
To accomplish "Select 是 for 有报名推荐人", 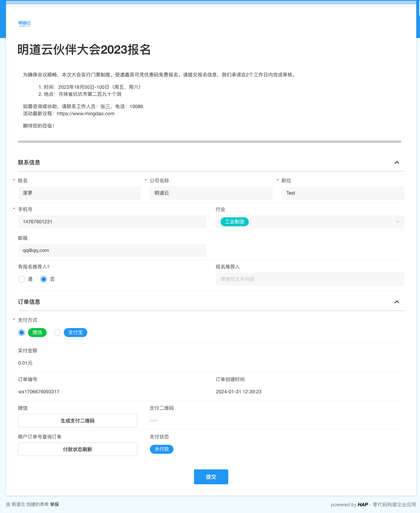I will (x=22, y=279).
